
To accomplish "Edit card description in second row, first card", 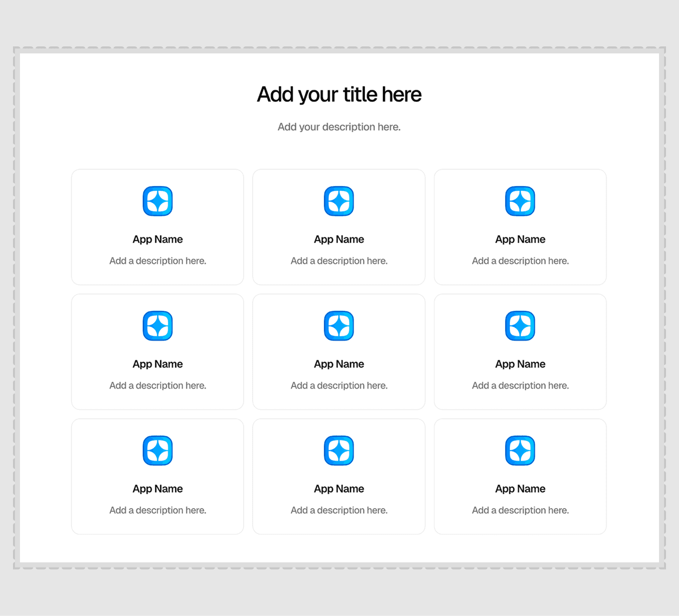I will [x=158, y=385].
